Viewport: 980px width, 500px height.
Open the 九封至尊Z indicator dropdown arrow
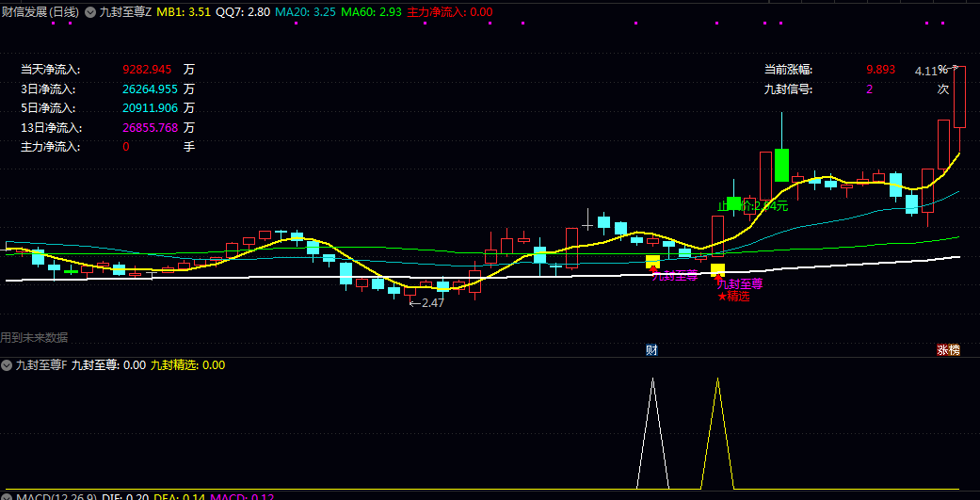pos(90,12)
